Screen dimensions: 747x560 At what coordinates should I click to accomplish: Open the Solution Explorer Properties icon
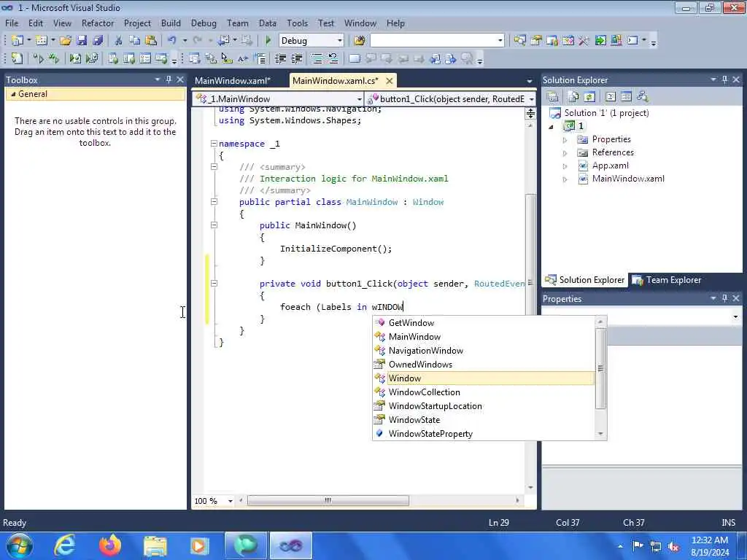point(553,97)
